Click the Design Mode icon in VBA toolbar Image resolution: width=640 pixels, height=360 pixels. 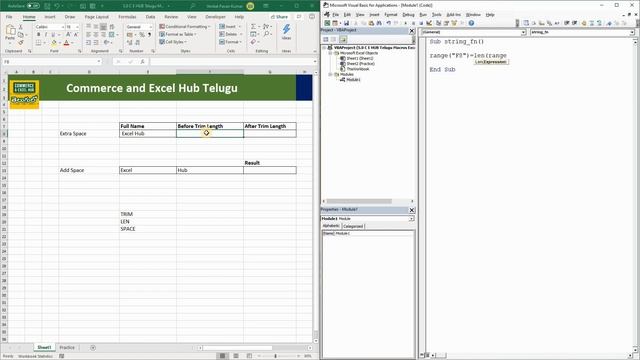(x=429, y=23)
